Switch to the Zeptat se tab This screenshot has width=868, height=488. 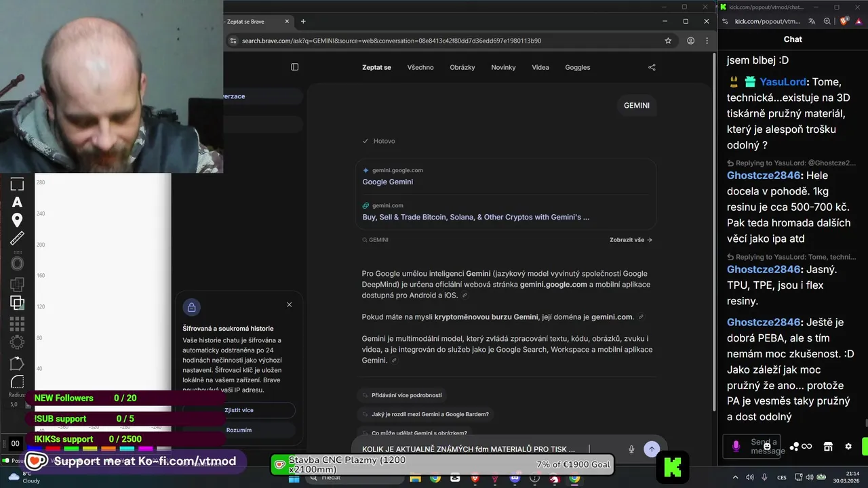tap(376, 67)
